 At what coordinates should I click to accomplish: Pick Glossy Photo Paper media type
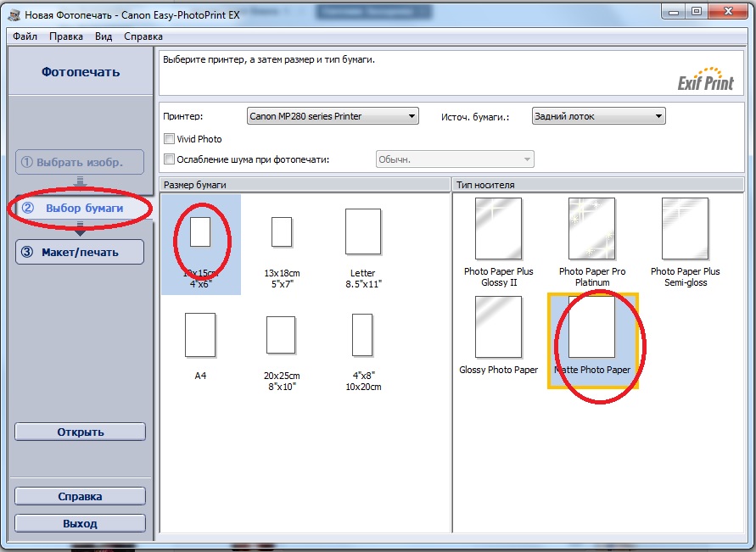(499, 327)
